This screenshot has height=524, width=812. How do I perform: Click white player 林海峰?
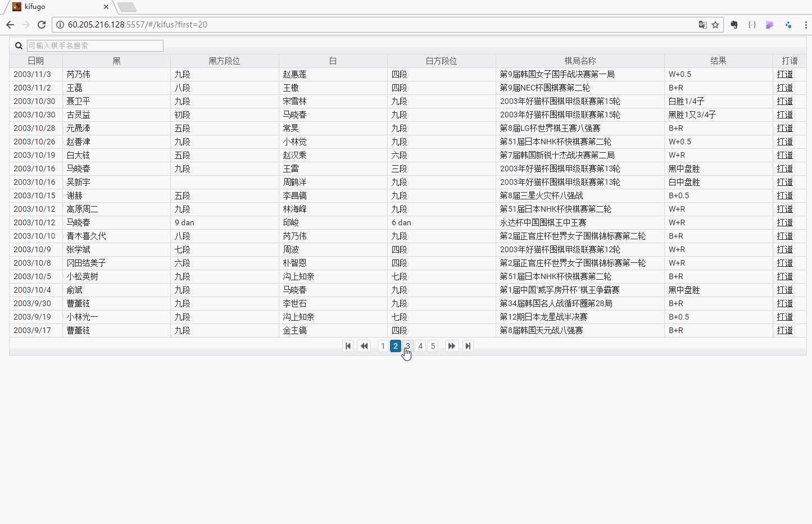click(295, 209)
